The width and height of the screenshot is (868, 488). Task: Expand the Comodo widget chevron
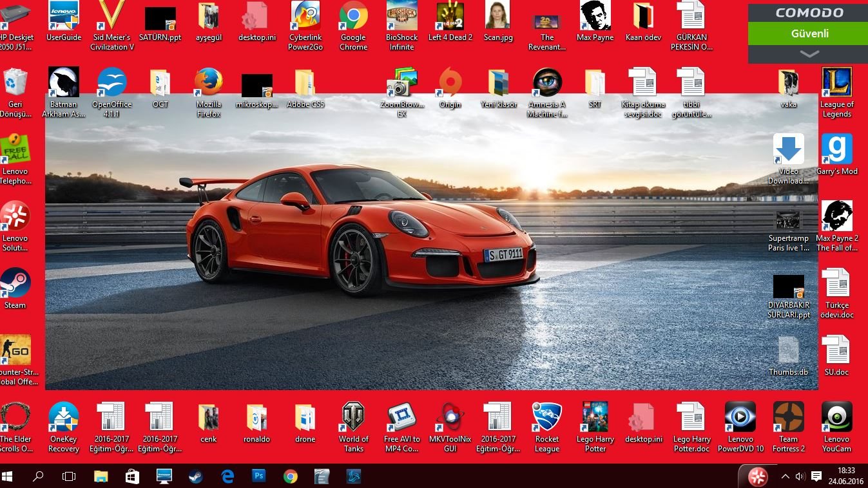(810, 54)
